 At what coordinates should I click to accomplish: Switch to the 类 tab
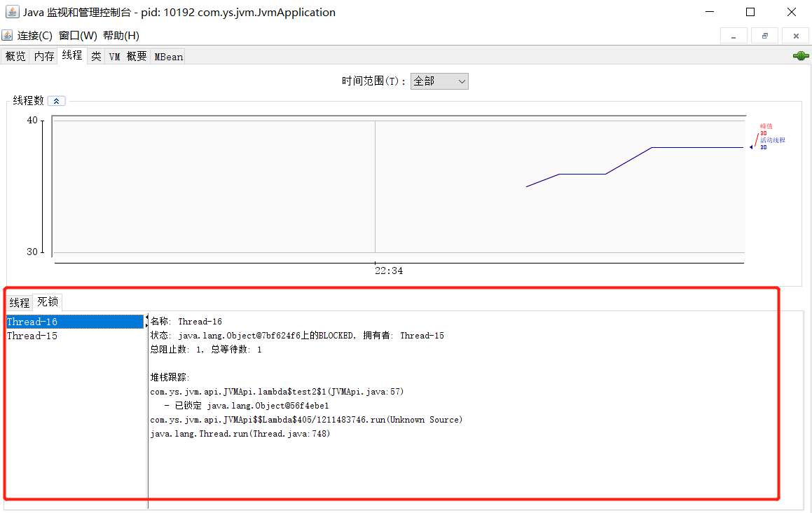click(96, 57)
